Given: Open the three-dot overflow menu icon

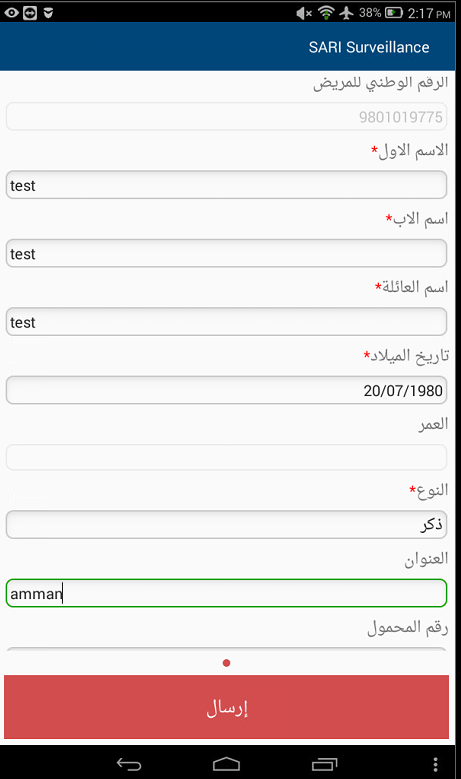Looking at the screenshot, I should (x=435, y=764).
